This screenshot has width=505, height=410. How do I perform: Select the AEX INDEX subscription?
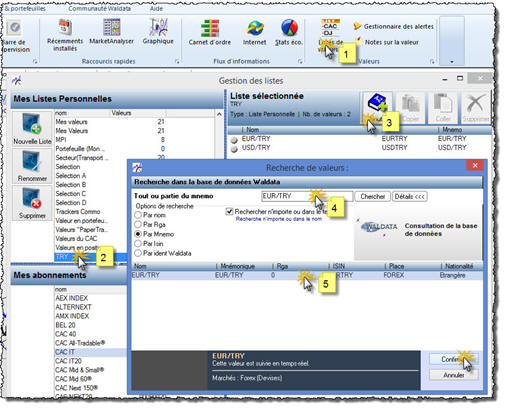pos(71,298)
